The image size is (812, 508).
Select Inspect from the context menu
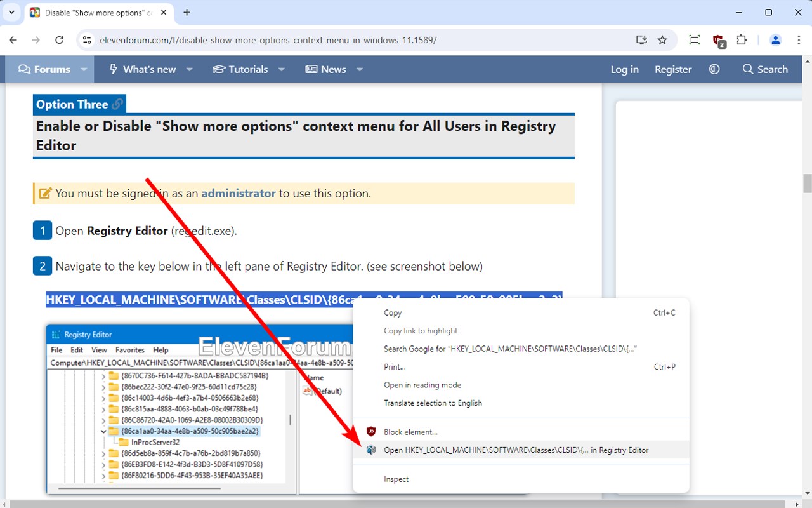[x=521, y=479]
